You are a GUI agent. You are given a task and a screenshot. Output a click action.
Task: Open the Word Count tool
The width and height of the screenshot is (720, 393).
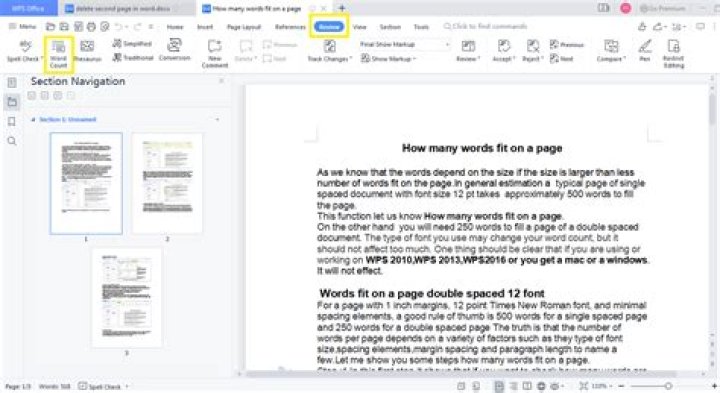tap(59, 54)
